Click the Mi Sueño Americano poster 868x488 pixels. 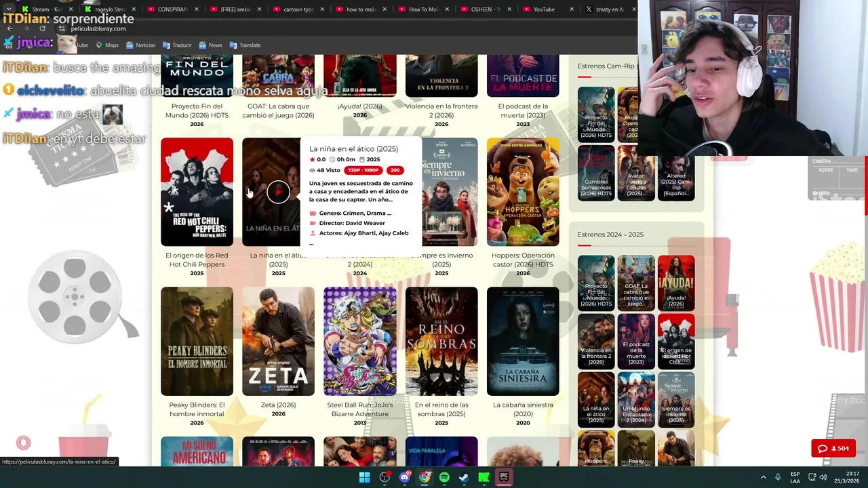pyautogui.click(x=197, y=451)
